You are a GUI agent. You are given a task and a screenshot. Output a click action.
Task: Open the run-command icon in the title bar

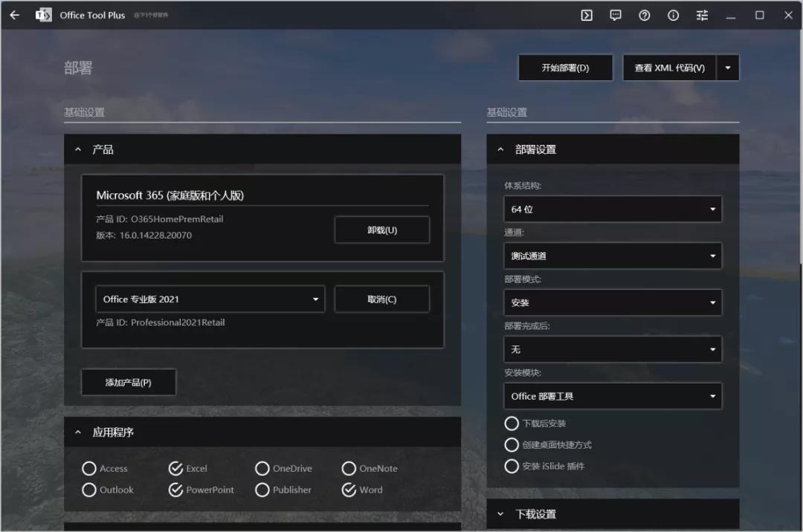586,15
